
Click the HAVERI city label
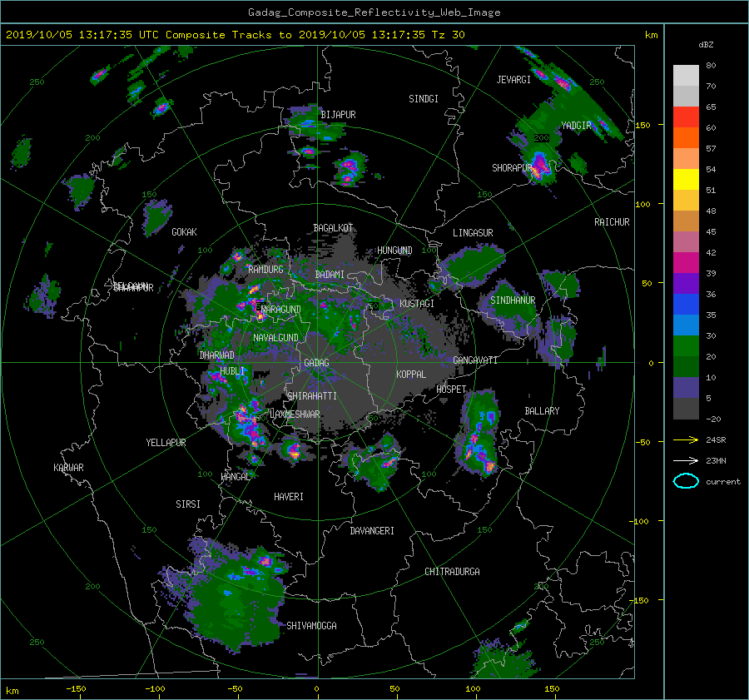pyautogui.click(x=289, y=497)
